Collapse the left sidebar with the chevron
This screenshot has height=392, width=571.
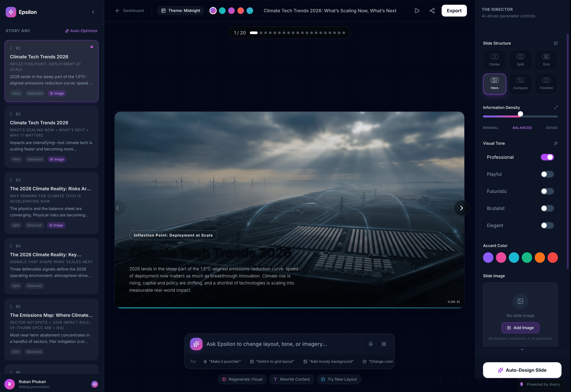(93, 12)
